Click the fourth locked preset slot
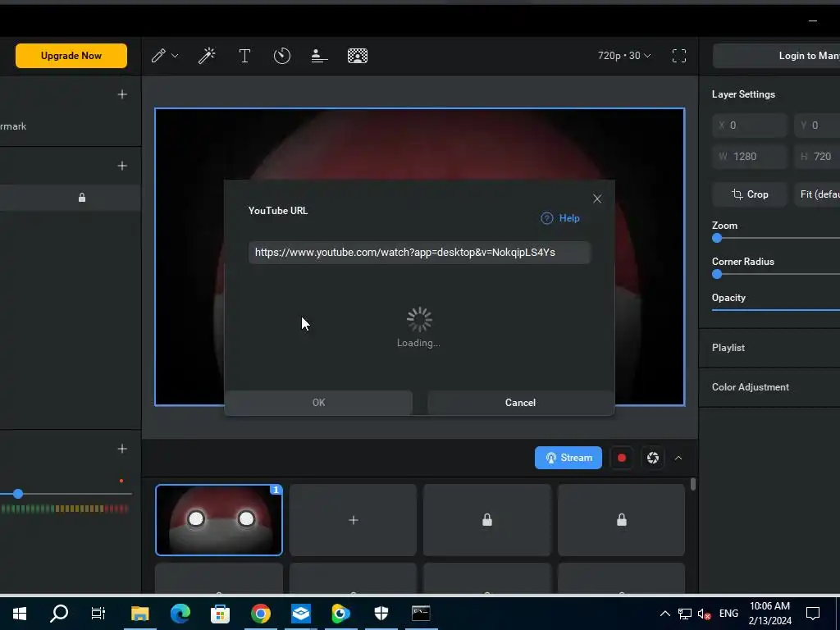 (622, 520)
